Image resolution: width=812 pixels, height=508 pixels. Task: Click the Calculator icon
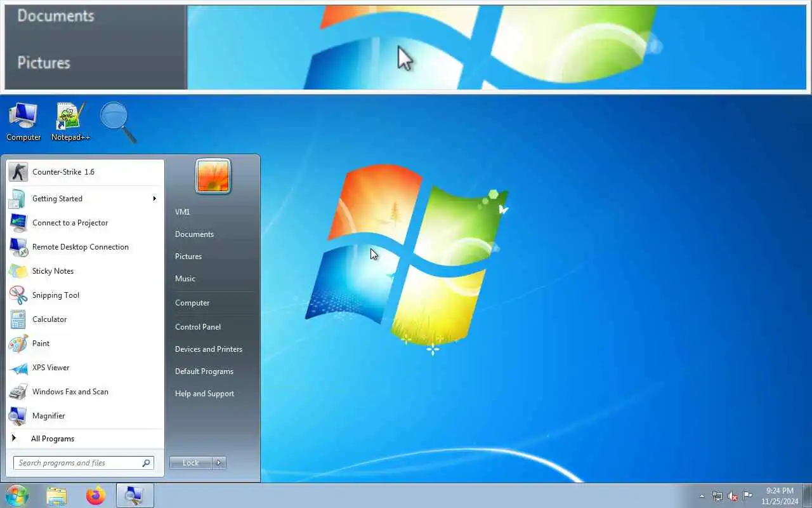pyautogui.click(x=18, y=319)
